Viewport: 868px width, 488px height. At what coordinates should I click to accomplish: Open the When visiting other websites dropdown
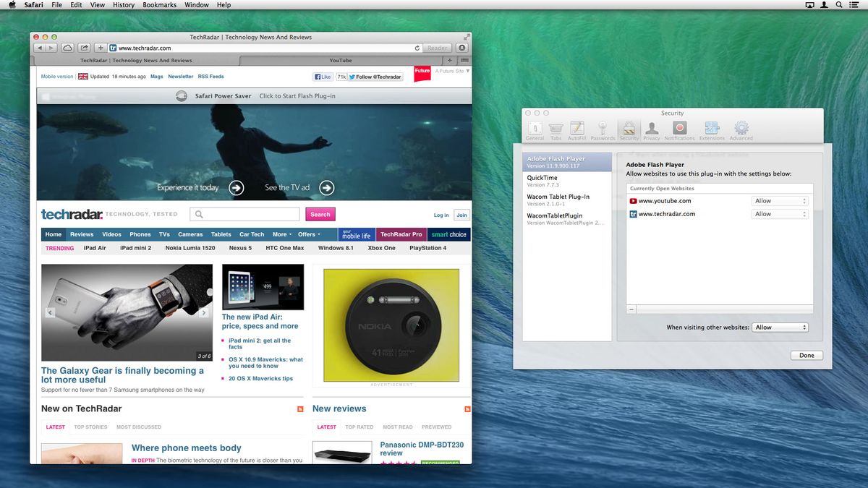780,327
